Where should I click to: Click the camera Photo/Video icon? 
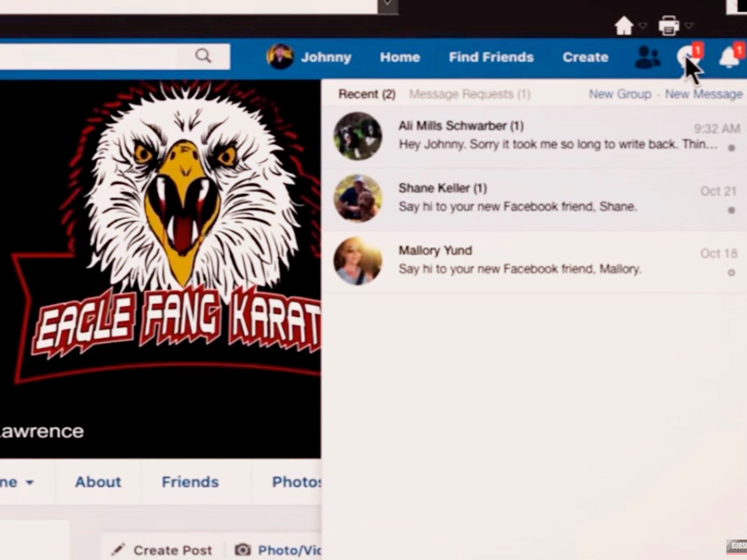[243, 550]
